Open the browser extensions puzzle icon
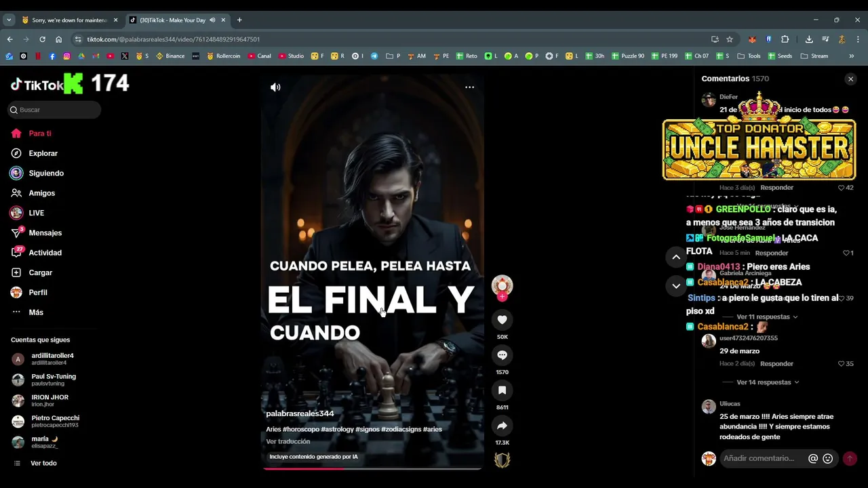Screen dimensions: 868x488 tap(785, 39)
